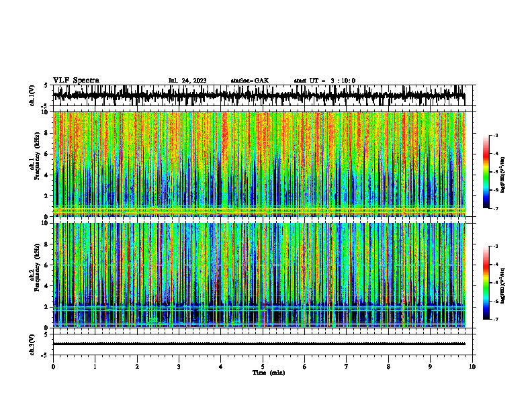Click the ch.3(V) waveform strip

tap(259, 345)
